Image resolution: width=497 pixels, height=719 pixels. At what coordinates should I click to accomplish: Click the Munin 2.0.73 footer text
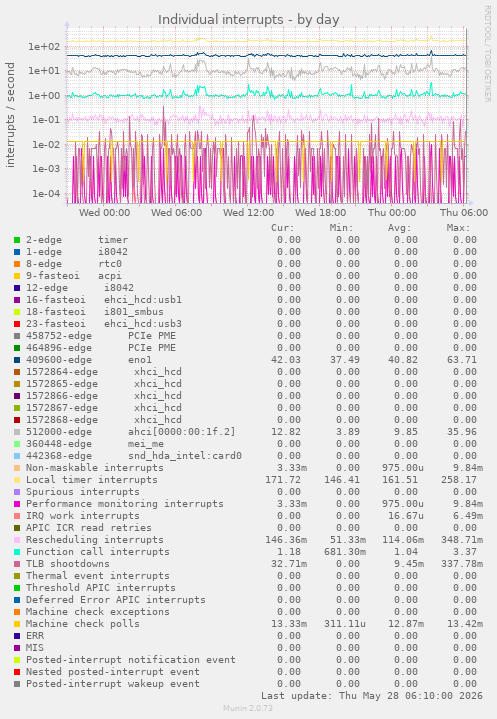click(x=248, y=708)
